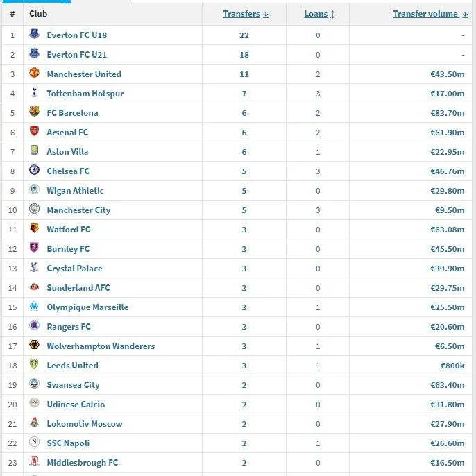Open the Everton FC U18 club link
This screenshot has height=476, width=476.
pyautogui.click(x=76, y=35)
